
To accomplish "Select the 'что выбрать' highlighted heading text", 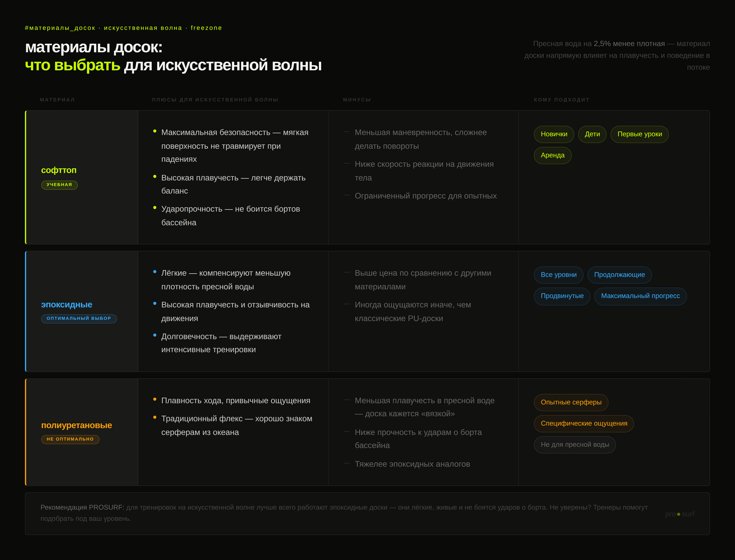I will 73,65.
